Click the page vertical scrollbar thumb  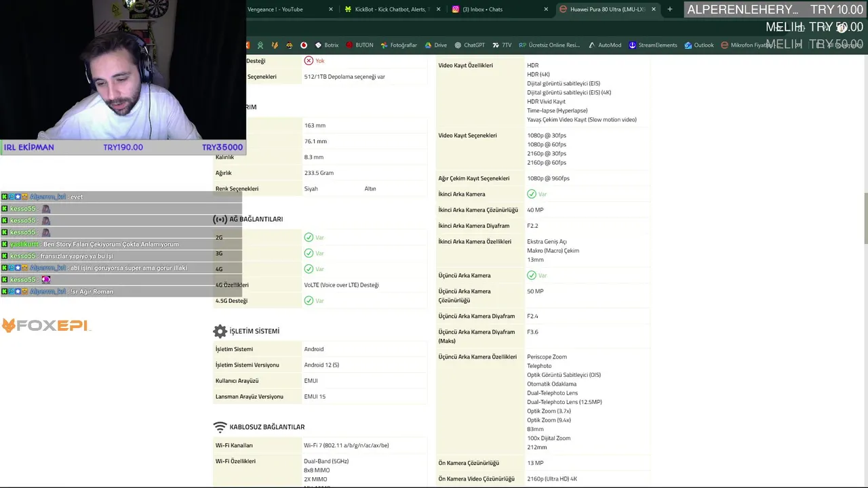tap(865, 218)
